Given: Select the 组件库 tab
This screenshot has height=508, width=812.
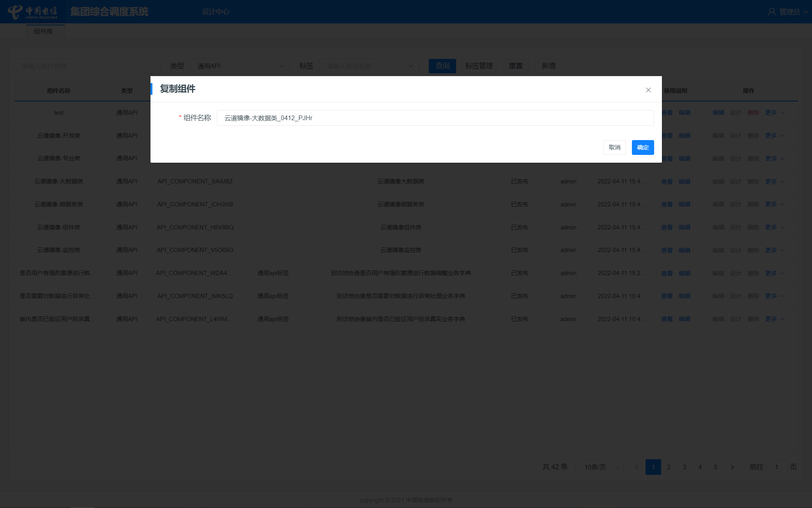Looking at the screenshot, I should click(x=43, y=32).
